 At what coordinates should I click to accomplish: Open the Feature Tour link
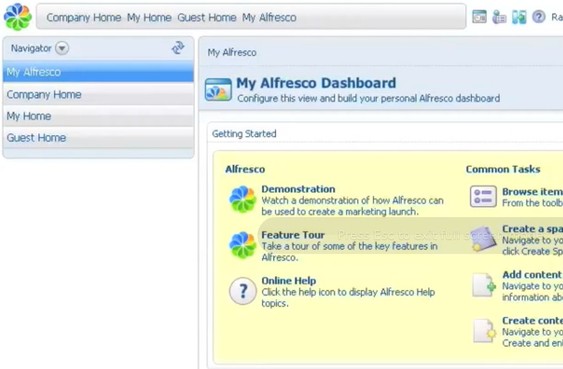[x=293, y=235]
